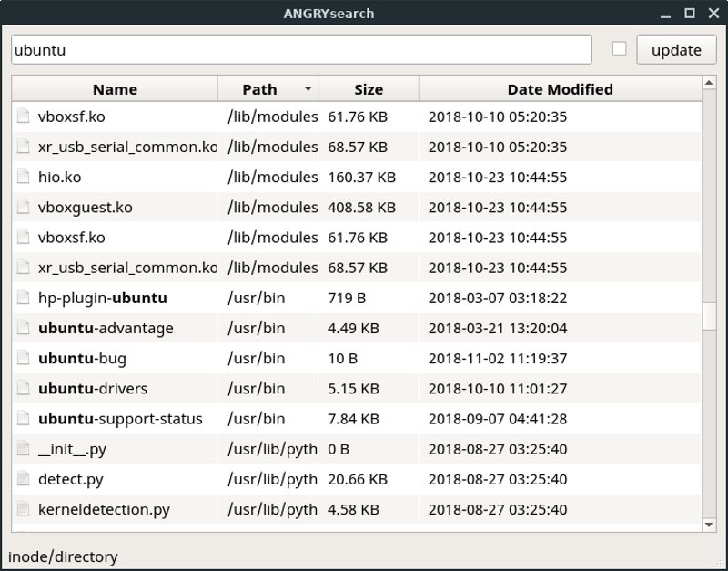Click the file icon next to __init__.py
Image resolution: width=728 pixels, height=571 pixels.
click(22, 449)
